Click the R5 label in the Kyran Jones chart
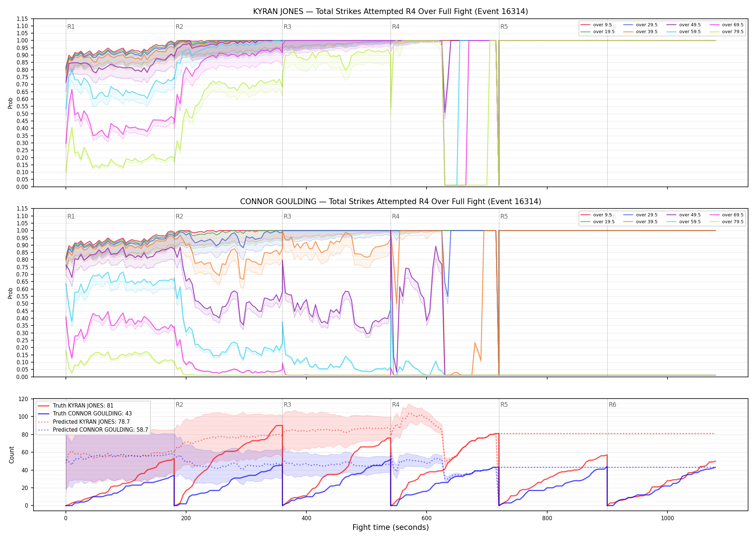 (x=504, y=27)
